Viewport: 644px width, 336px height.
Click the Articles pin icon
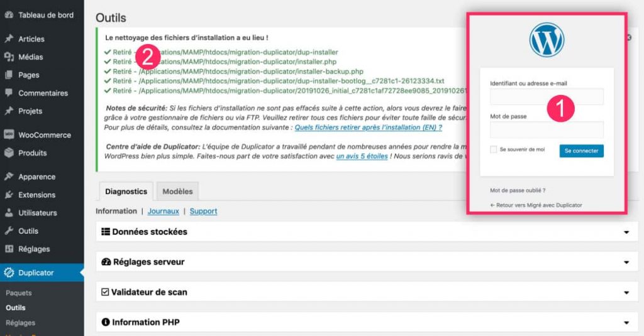[x=9, y=38]
